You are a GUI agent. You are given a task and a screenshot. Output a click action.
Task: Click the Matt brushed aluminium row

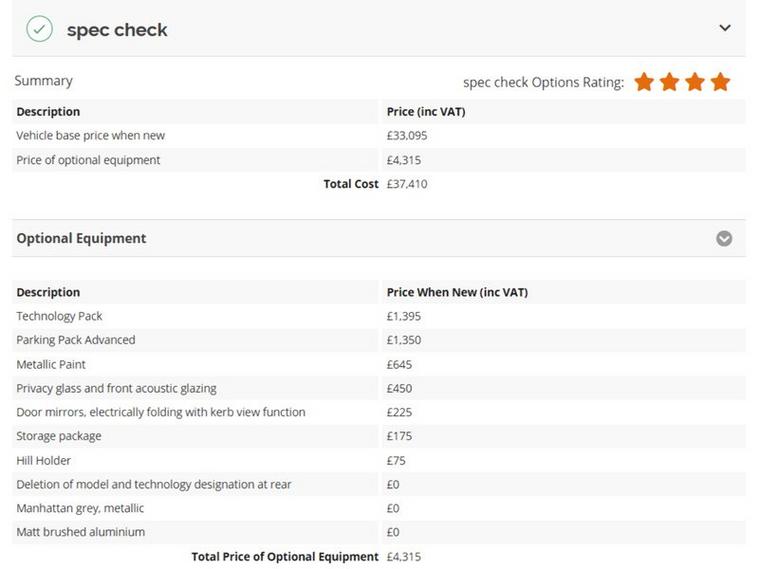coord(379,532)
